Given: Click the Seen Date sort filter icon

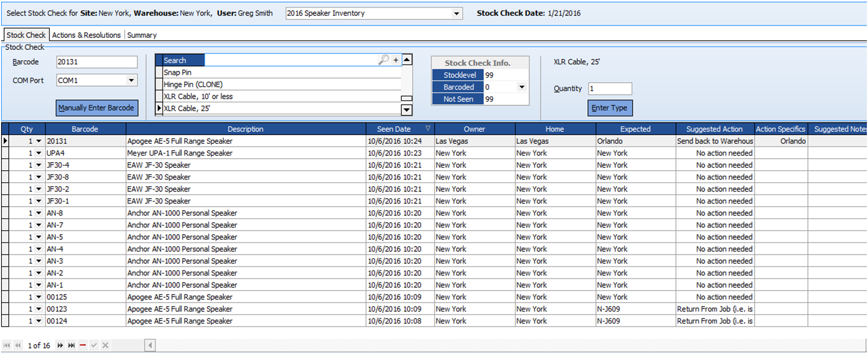Looking at the screenshot, I should pos(428,129).
